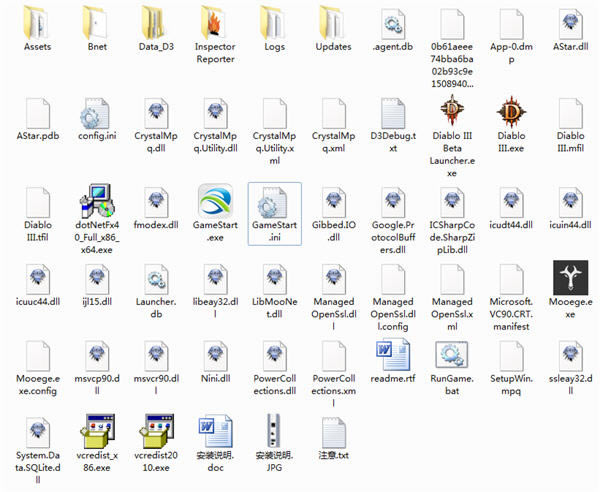The height and width of the screenshot is (492, 600).
Task: Select the Launcher.db file
Action: (156, 280)
